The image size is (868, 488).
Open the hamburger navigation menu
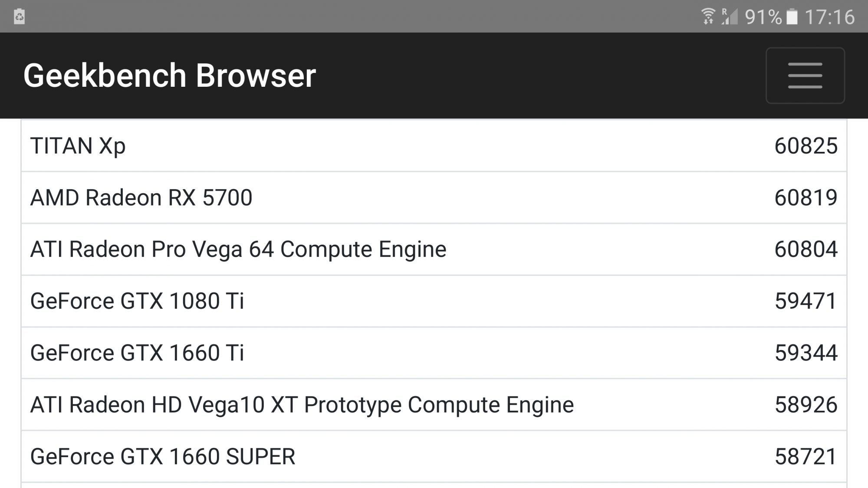[x=805, y=75]
